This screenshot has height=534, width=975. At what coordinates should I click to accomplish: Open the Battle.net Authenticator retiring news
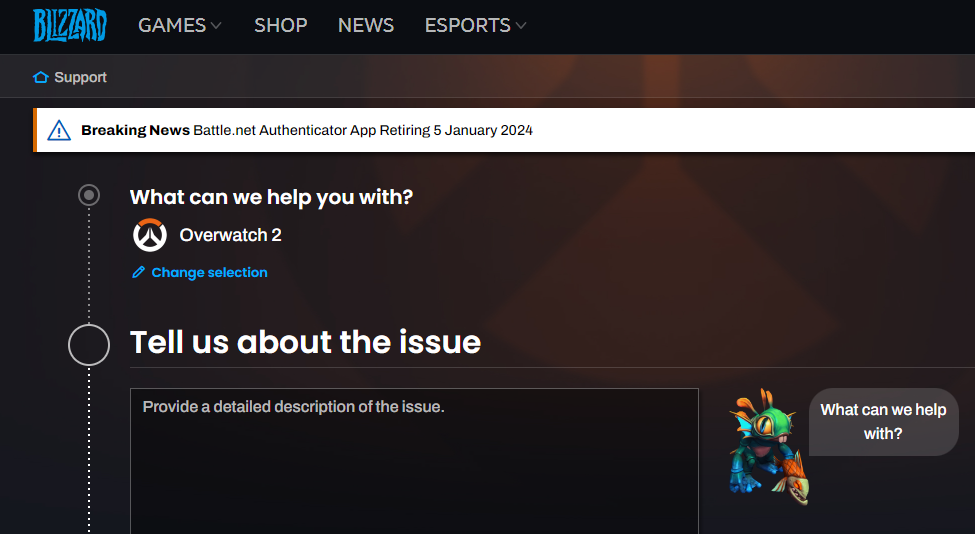(x=363, y=131)
